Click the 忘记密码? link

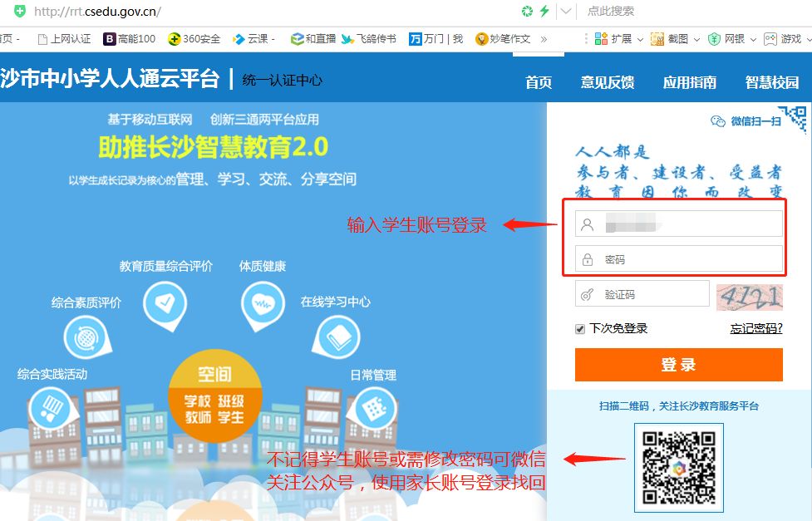(x=756, y=328)
